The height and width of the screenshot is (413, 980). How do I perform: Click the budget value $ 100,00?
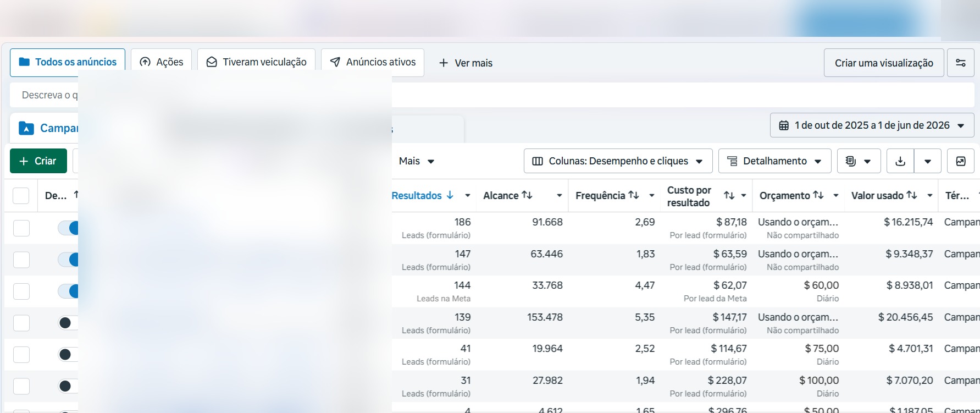pos(819,381)
